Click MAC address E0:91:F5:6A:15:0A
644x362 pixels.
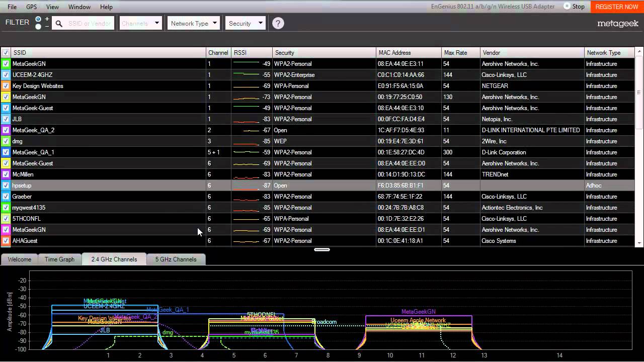[x=400, y=86]
